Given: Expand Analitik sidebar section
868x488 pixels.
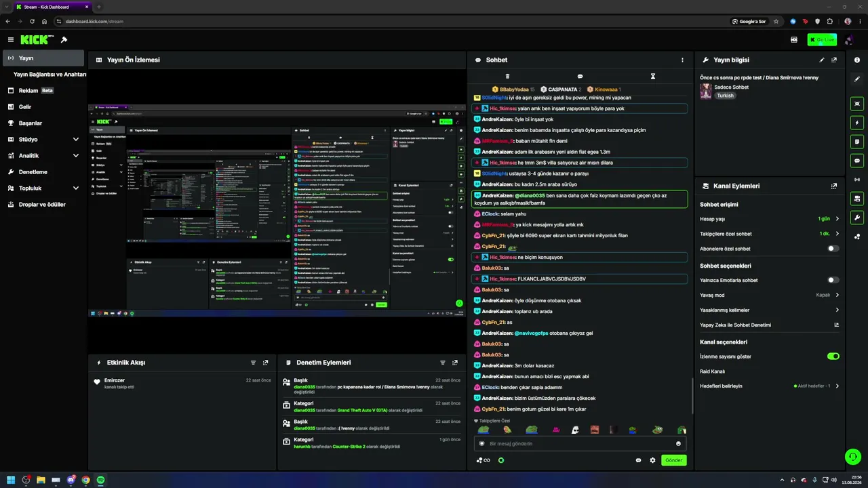Looking at the screenshot, I should pyautogui.click(x=44, y=155).
